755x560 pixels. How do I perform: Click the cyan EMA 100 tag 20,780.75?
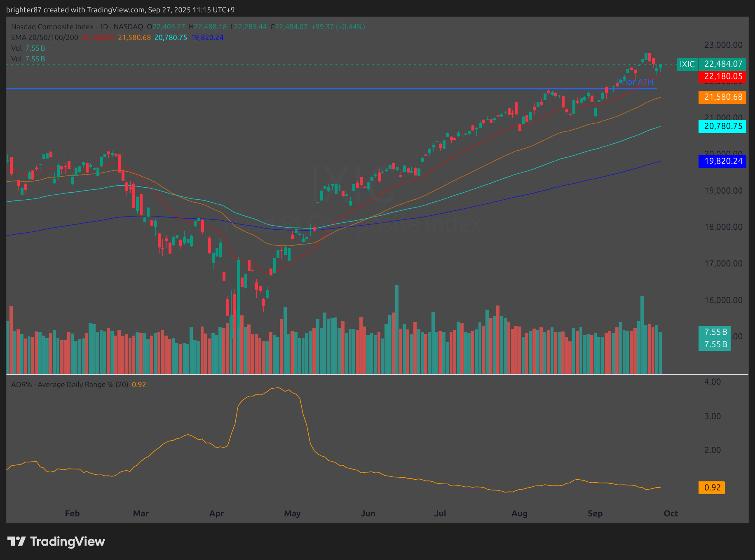point(722,126)
